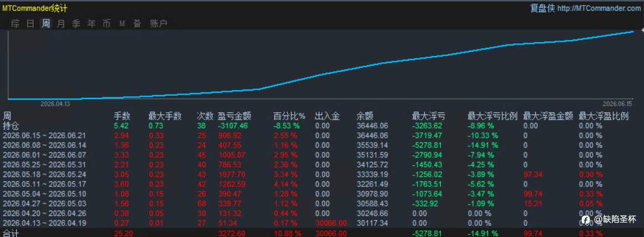Click the 最大手数 column header

pyautogui.click(x=165, y=116)
